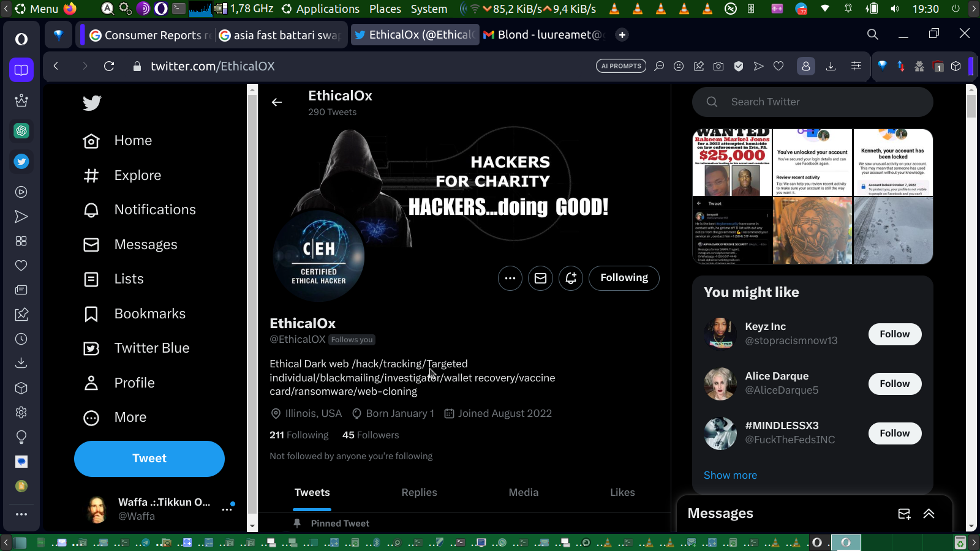Open Extensions cube in Opera sidebar
This screenshot has width=980, height=551.
pyautogui.click(x=21, y=388)
